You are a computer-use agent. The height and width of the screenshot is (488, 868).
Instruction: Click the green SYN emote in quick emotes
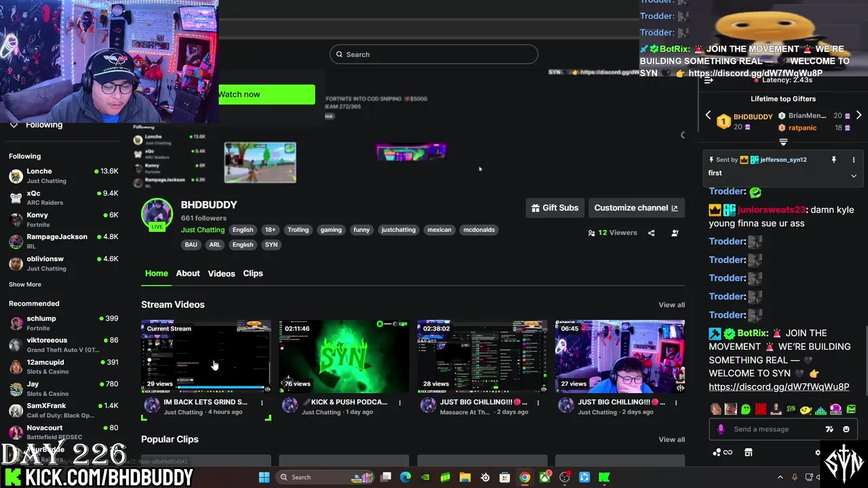tap(791, 409)
